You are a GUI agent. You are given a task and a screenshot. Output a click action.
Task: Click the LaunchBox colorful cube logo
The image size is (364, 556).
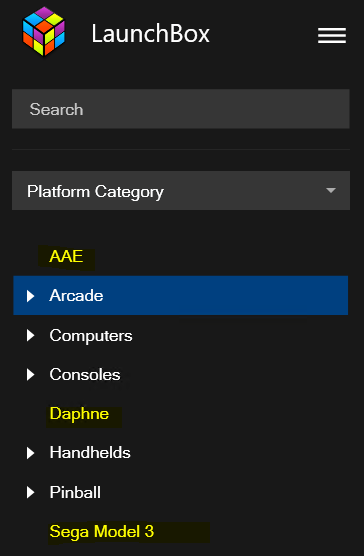[44, 31]
